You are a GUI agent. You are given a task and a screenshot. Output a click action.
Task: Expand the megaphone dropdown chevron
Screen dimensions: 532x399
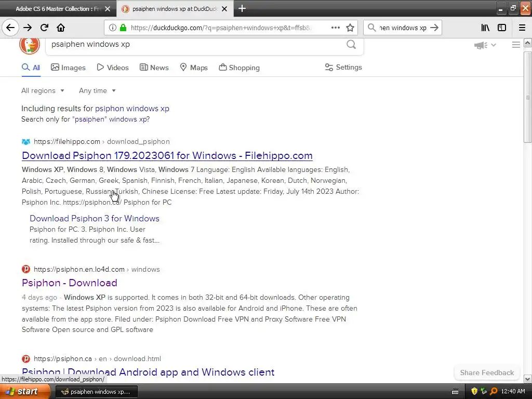pos(494,45)
